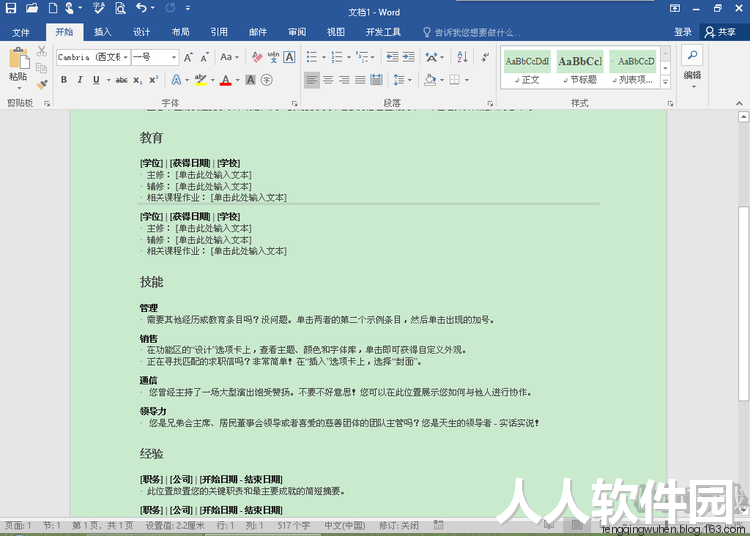Open the Font dialog launcher
This screenshot has width=750, height=536.
(x=295, y=103)
